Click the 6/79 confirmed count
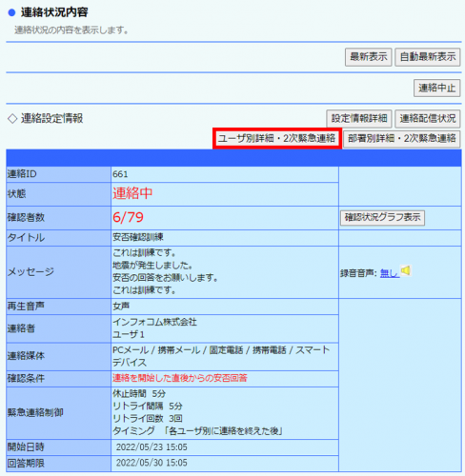 128,217
